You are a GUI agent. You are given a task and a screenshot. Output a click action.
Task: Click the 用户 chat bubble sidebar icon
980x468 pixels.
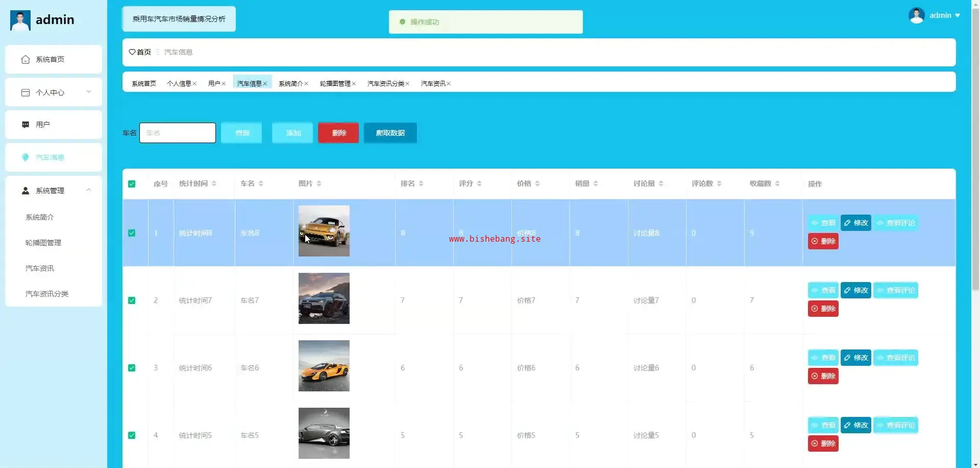25,125
